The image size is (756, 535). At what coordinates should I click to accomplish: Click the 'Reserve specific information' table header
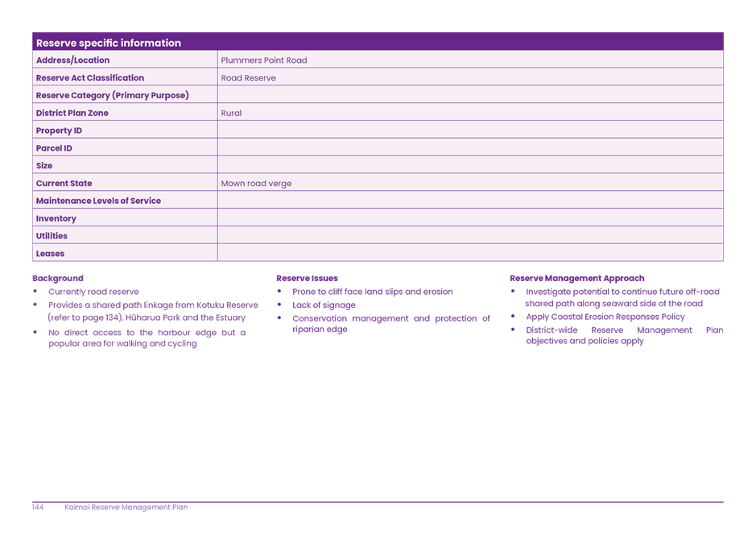coord(109,43)
